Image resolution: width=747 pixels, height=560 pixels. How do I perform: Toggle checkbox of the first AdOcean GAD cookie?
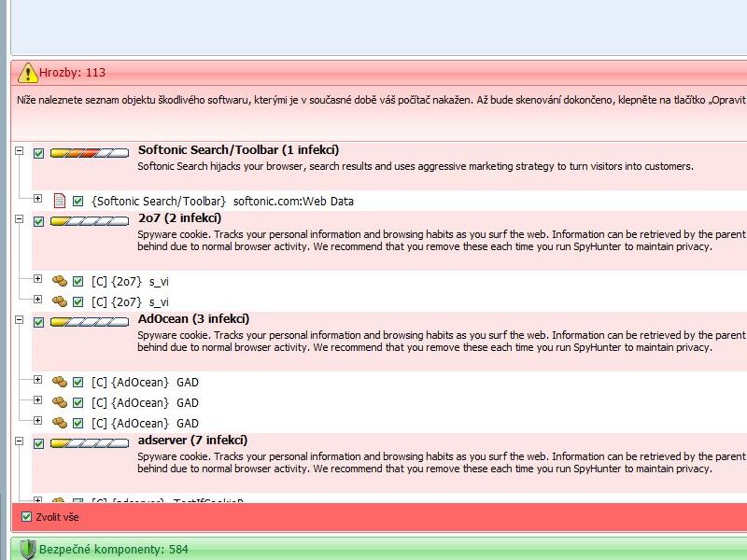[78, 383]
